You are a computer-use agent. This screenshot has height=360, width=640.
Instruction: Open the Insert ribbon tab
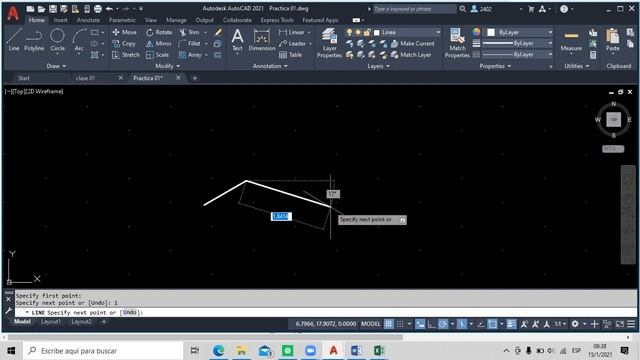[60, 20]
